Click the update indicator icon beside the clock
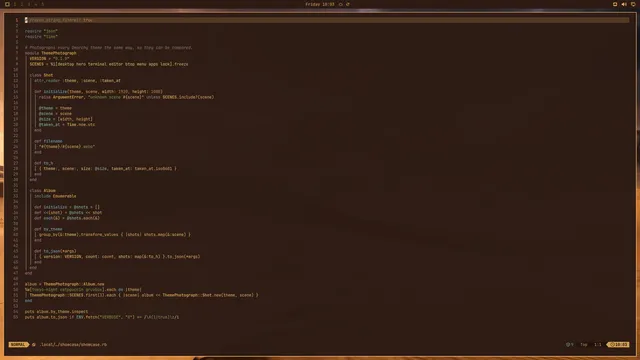The height and width of the screenshot is (360, 640). (x=348, y=4)
